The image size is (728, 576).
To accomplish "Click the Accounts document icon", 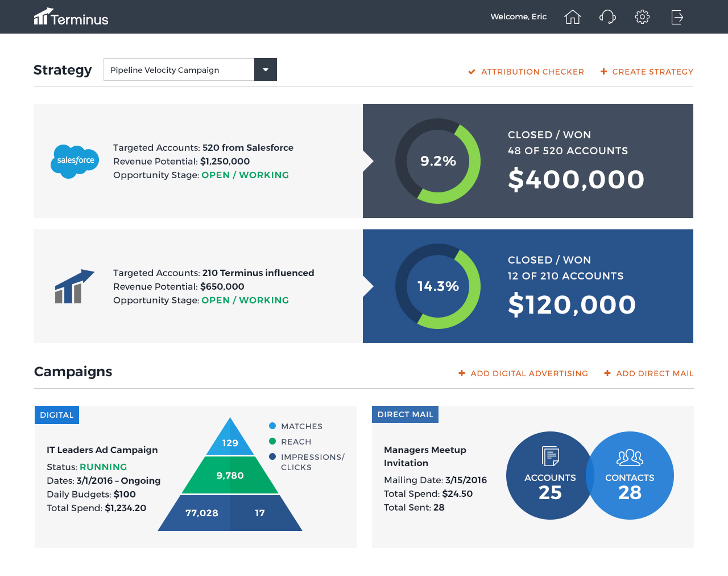I will coord(550,456).
